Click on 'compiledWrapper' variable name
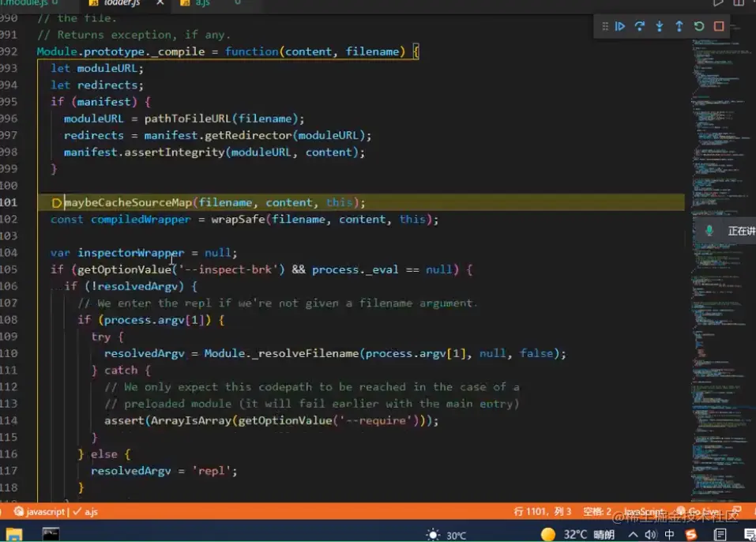The width and height of the screenshot is (756, 542). (141, 220)
